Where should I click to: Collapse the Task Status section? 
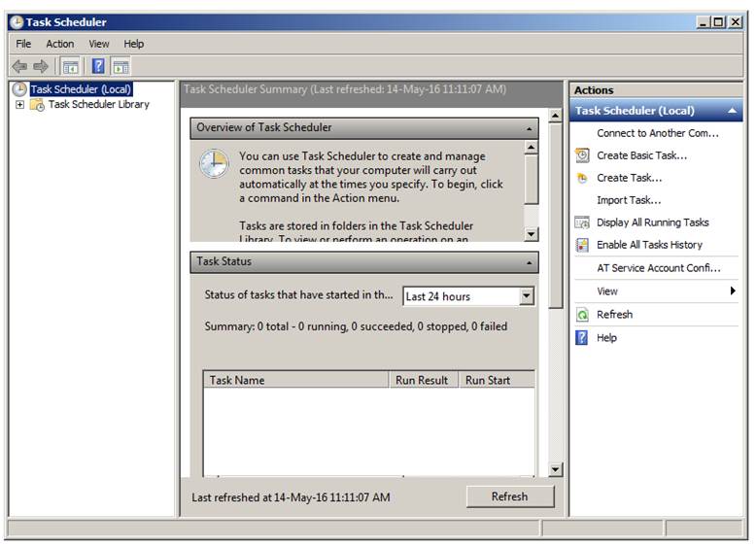tap(530, 262)
